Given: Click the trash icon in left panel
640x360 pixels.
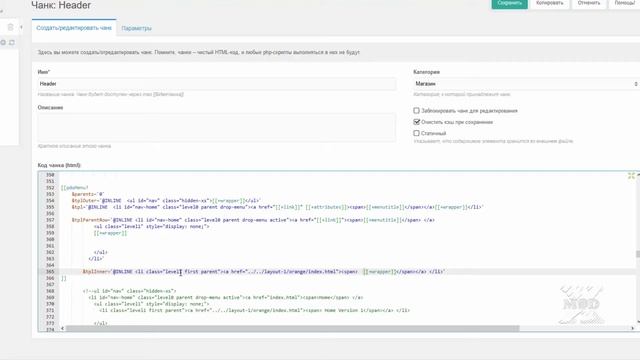Looking at the screenshot, I should 11,27.
